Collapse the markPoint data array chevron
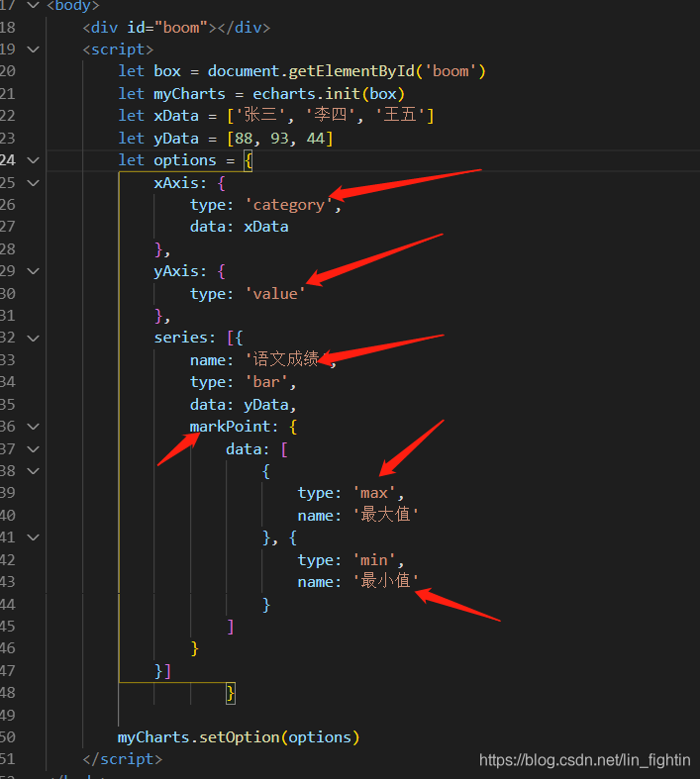 click(33, 449)
